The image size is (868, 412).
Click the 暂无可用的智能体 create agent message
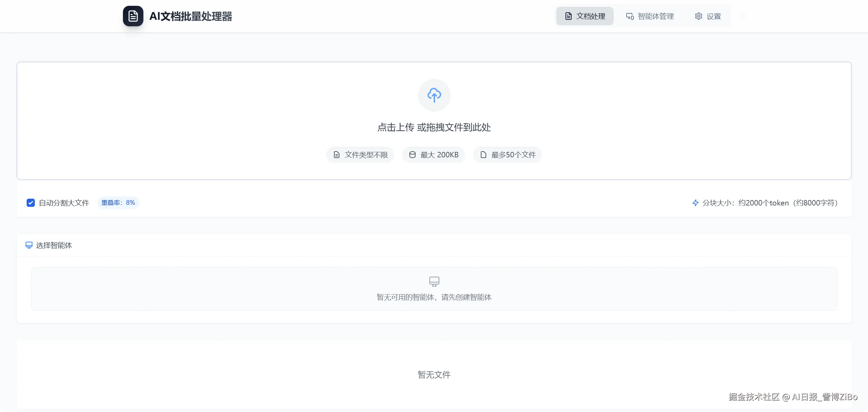pyautogui.click(x=434, y=297)
